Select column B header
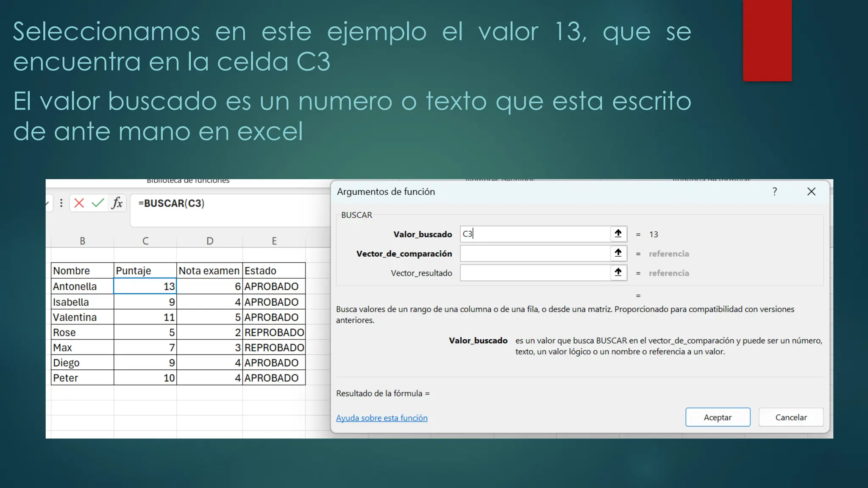Screen dimensions: 868x488 [83, 241]
